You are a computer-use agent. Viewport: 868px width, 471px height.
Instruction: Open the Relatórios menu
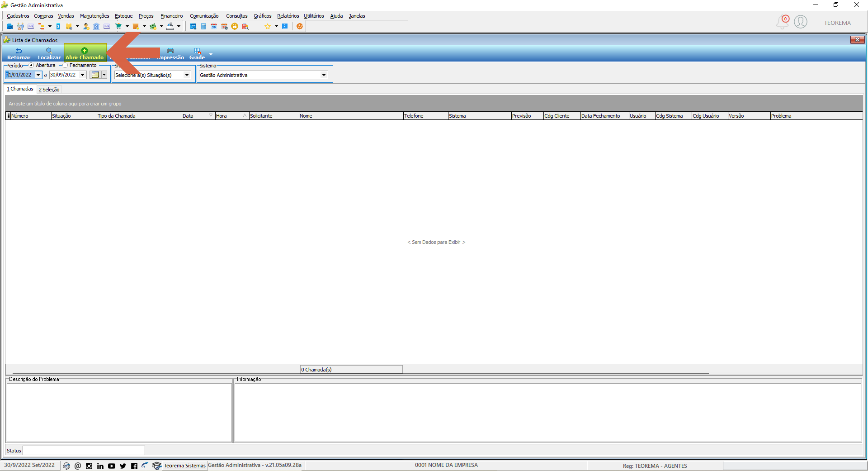[288, 16]
